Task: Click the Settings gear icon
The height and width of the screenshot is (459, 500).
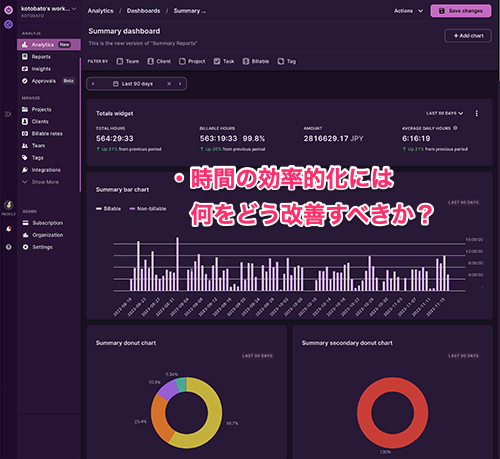Action: (25, 247)
